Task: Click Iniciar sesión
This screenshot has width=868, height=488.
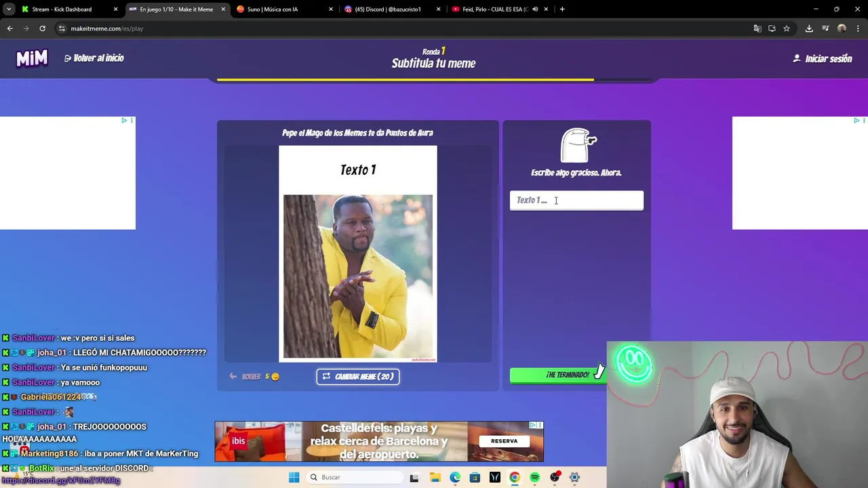Action: 823,59
